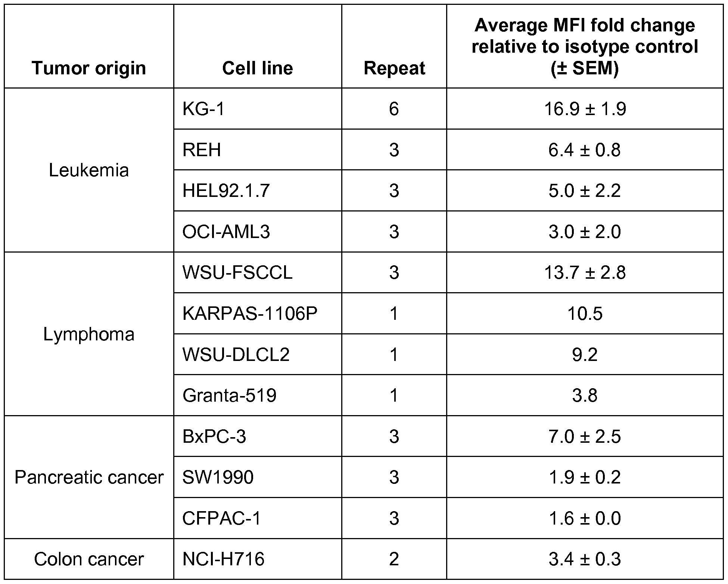Select the OCI-AML3 cell line
Screen dimensions: 728x584
coord(226,232)
